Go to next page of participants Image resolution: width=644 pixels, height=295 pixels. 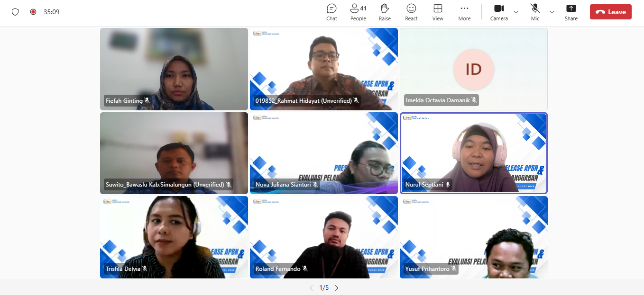[337, 287]
